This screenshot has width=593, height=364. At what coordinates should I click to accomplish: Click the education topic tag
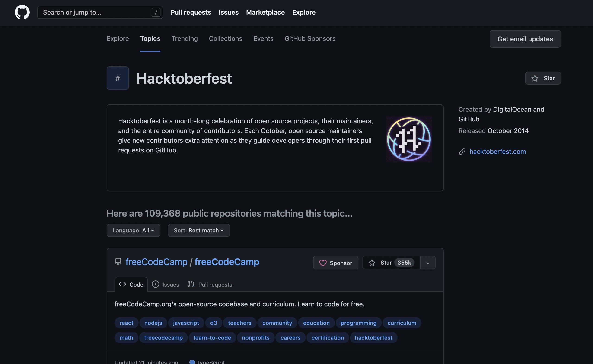[x=316, y=323]
